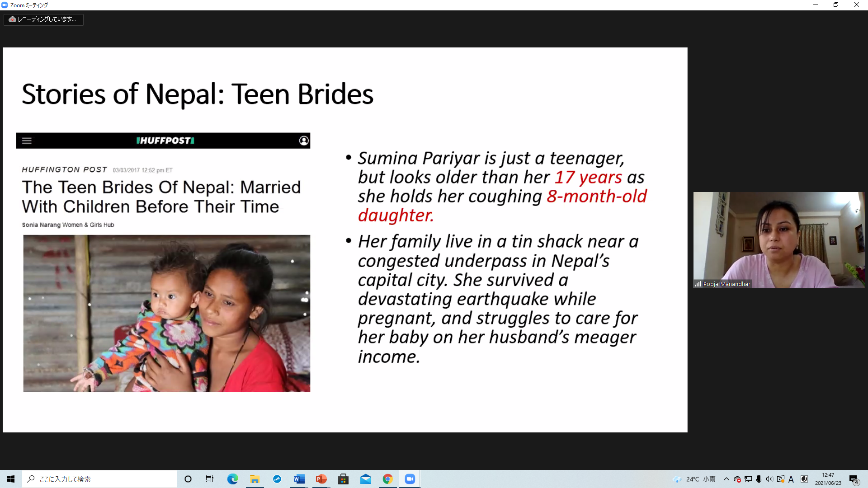Click the HUFFPOST user profile icon in slide
Image resolution: width=868 pixels, height=488 pixels.
coord(304,141)
